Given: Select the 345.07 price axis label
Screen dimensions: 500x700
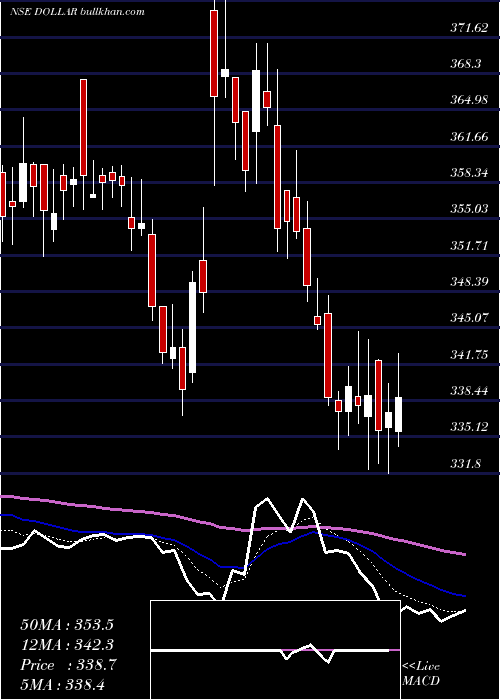Looking at the screenshot, I should 469,318.
